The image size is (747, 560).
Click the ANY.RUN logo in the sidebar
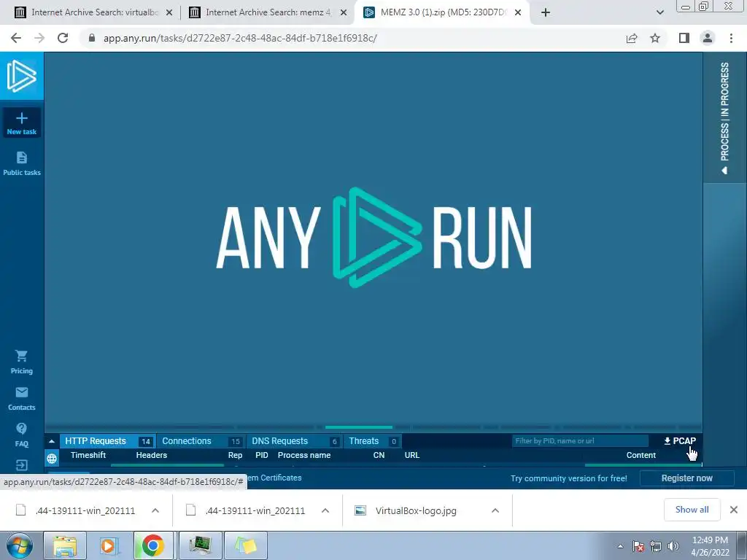click(21, 76)
